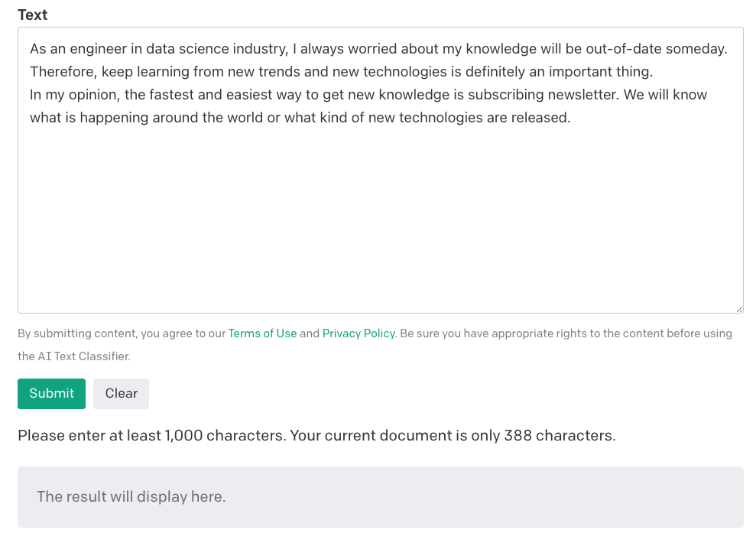Click the "388 characters" count text
Screen dimensions: 756x543
point(560,436)
